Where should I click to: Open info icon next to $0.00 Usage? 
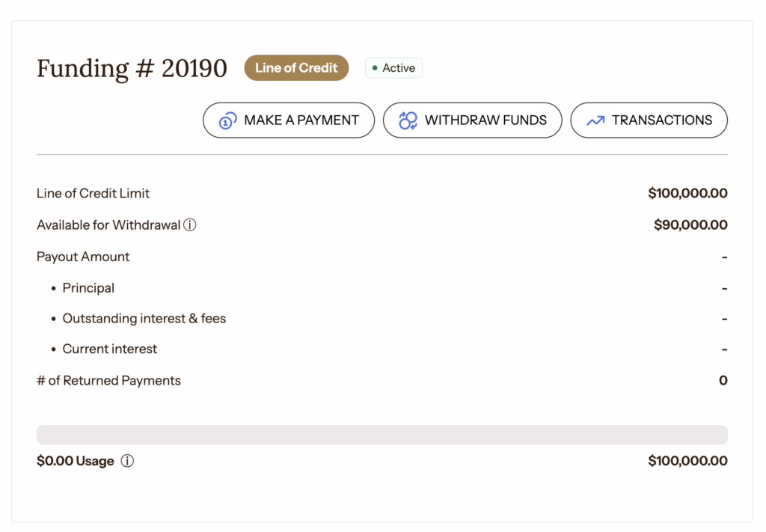click(x=127, y=461)
